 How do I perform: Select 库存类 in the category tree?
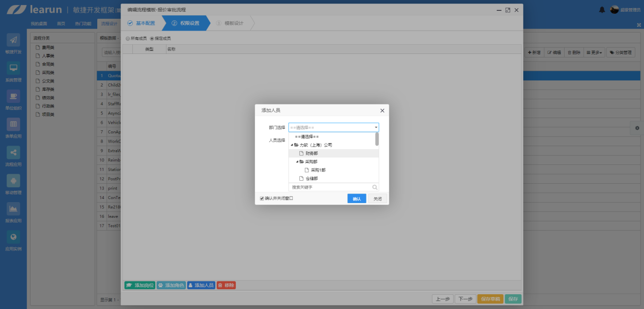(48, 89)
